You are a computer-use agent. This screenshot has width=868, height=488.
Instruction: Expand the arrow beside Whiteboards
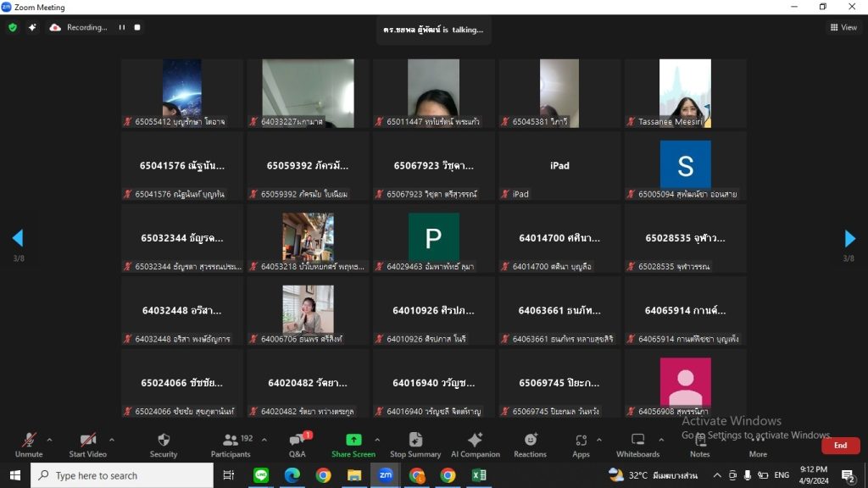click(x=661, y=440)
